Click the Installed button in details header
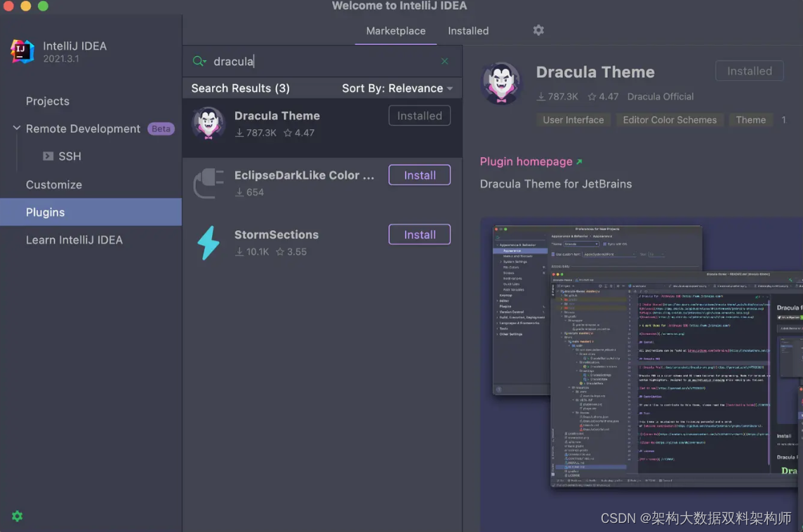Screen dimensions: 803x532 pos(749,71)
